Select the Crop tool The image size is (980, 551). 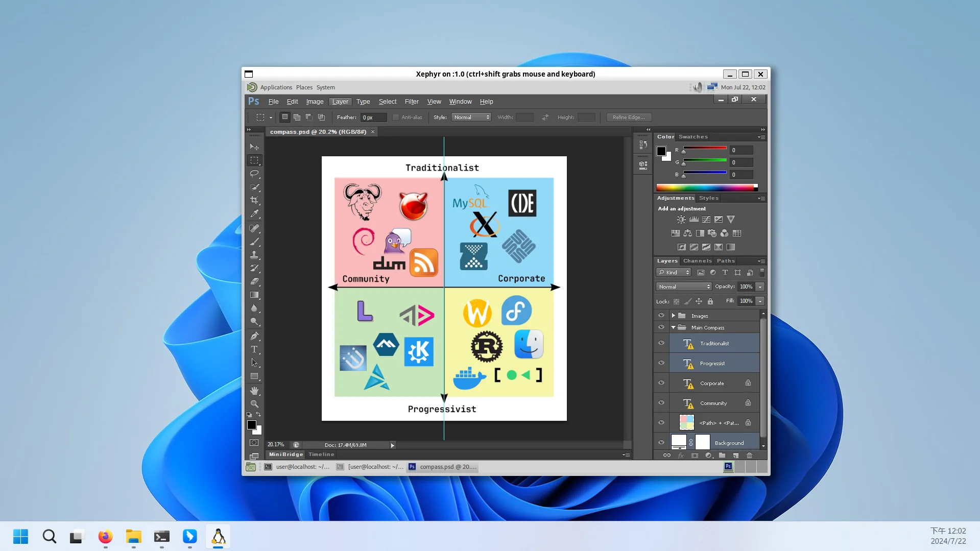tap(254, 200)
